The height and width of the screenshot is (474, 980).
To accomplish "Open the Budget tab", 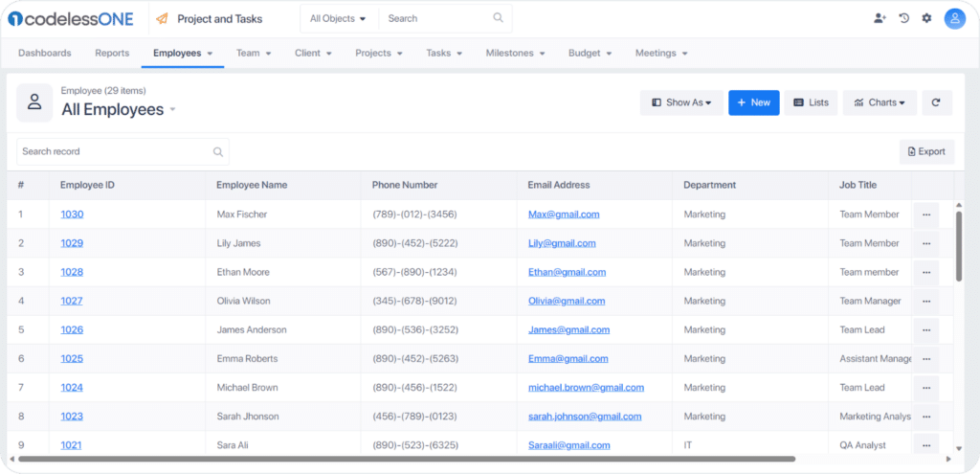I will click(x=590, y=54).
